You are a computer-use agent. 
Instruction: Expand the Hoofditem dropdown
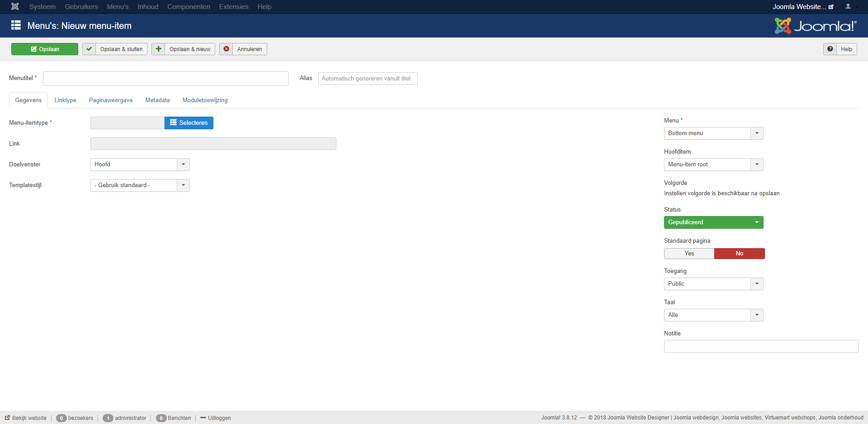pyautogui.click(x=756, y=164)
